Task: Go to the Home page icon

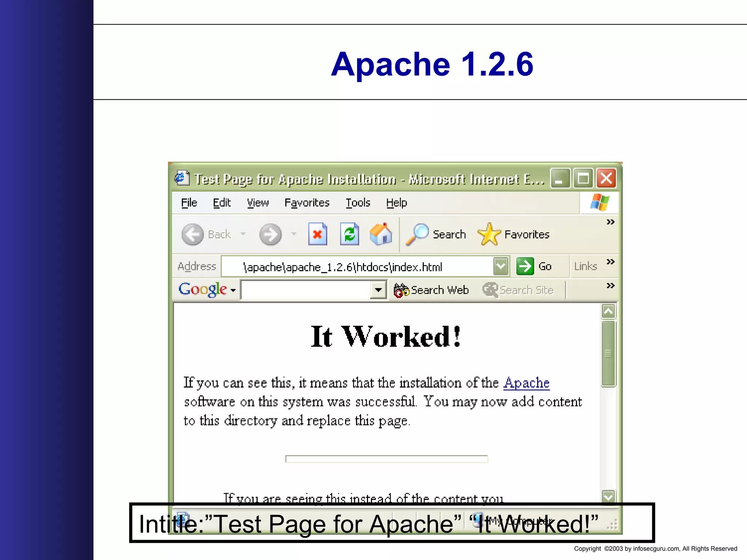Action: point(381,234)
